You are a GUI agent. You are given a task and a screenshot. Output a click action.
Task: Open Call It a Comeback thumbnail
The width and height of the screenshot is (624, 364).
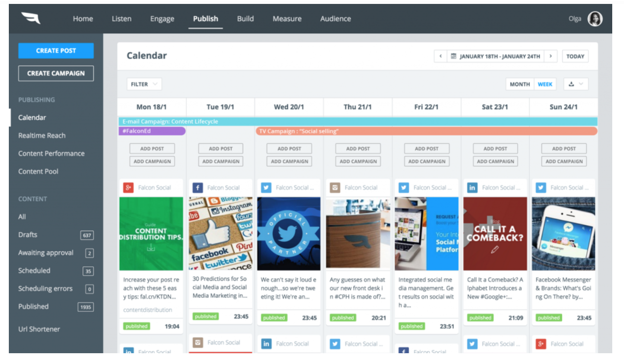coord(495,234)
